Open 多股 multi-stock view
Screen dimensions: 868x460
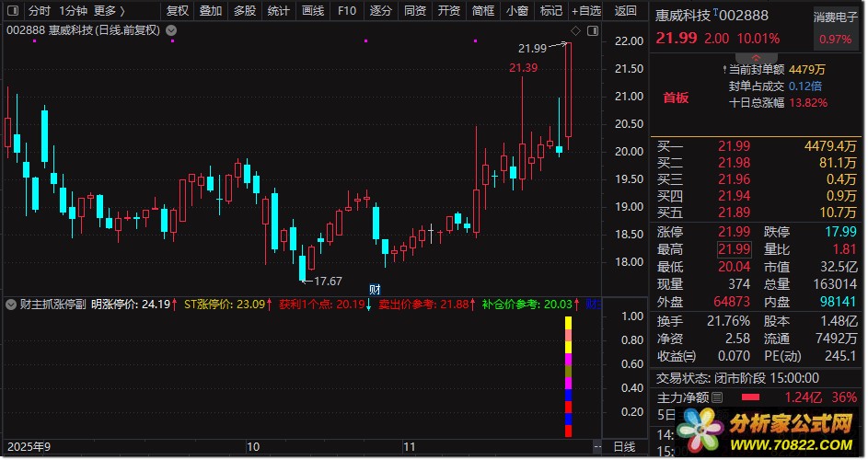click(245, 10)
